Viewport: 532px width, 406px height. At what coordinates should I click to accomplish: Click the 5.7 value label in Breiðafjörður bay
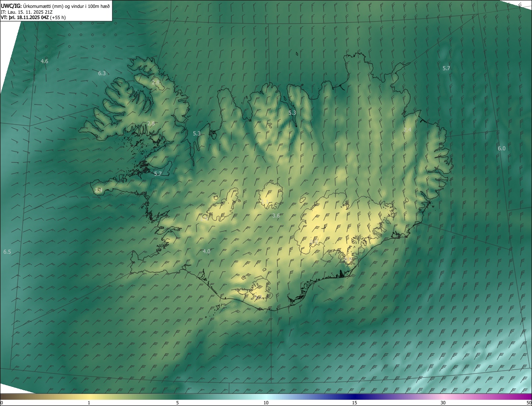(158, 174)
